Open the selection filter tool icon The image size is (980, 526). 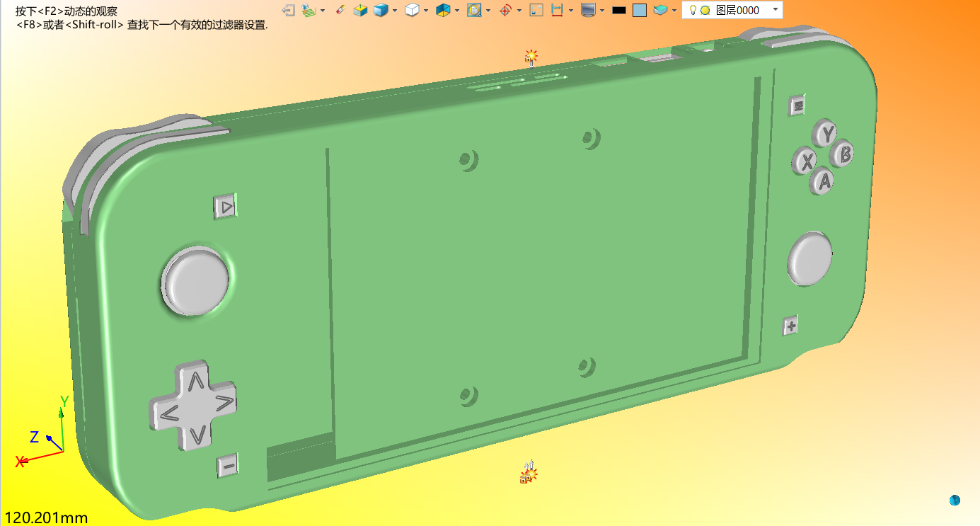coord(309,10)
